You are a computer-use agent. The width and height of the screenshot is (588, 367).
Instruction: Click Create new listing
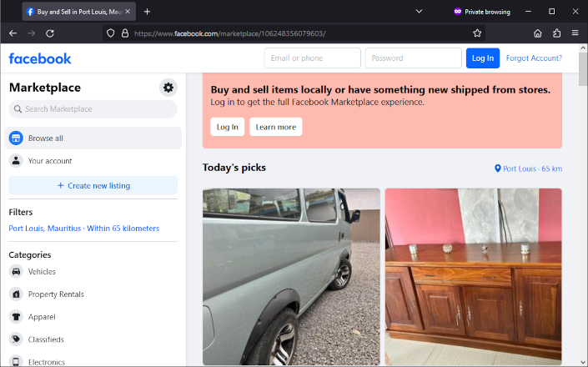[93, 185]
